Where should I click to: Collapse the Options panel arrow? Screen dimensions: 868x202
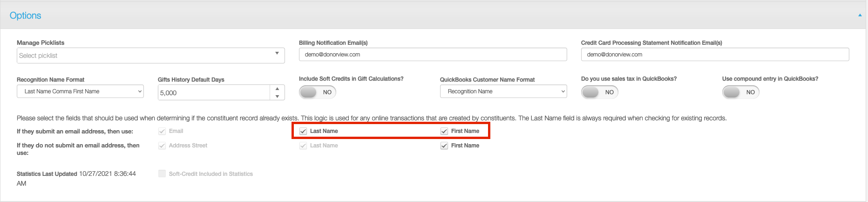pyautogui.click(x=860, y=15)
